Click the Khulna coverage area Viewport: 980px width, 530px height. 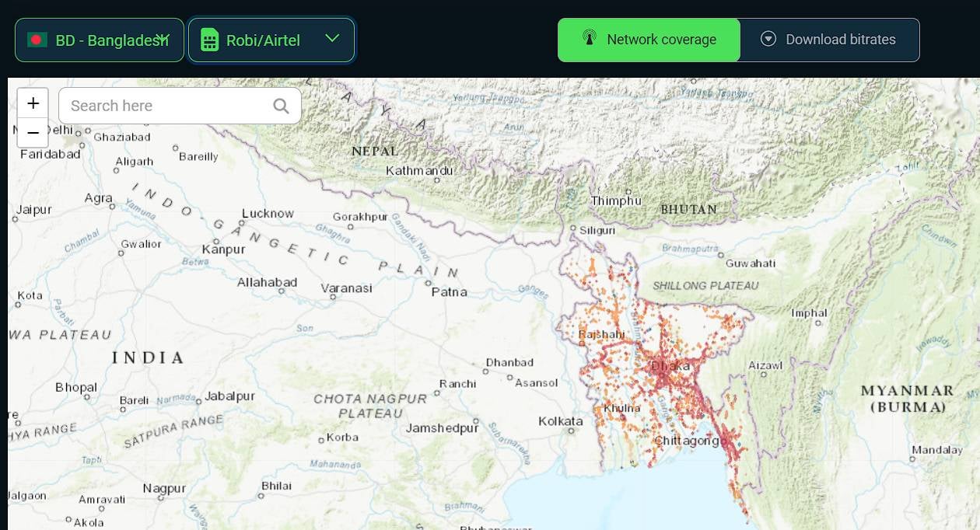click(x=621, y=408)
